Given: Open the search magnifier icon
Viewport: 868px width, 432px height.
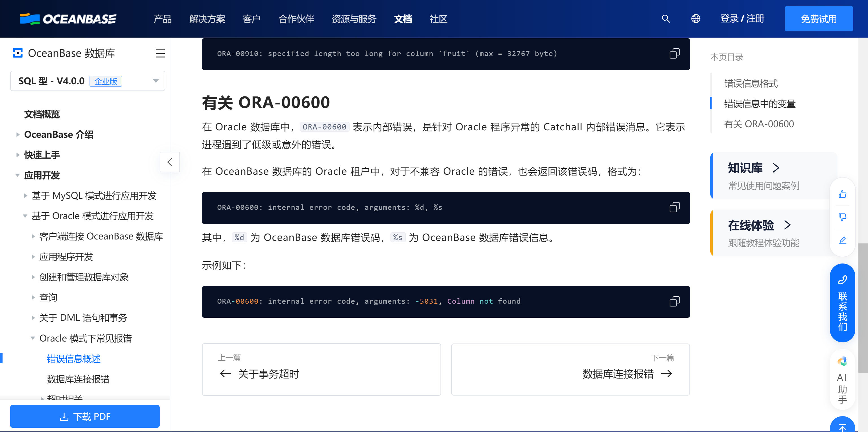Looking at the screenshot, I should (x=665, y=19).
